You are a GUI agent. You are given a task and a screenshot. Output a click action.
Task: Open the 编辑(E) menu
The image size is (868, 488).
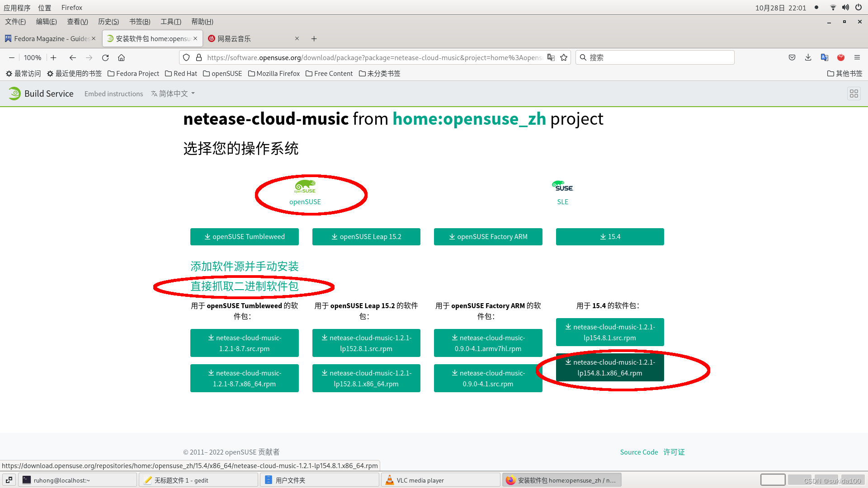point(47,22)
